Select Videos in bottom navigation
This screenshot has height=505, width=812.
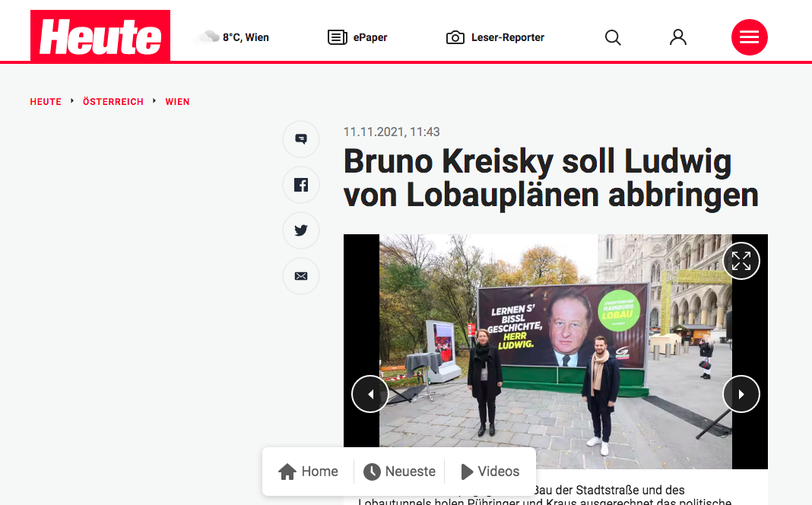[490, 472]
